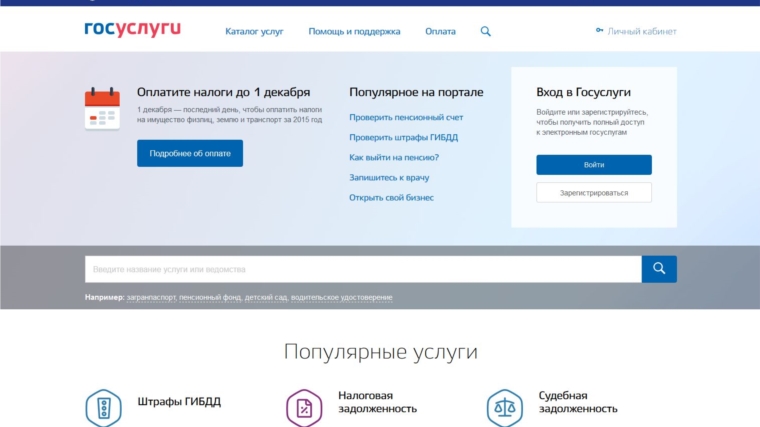Click Популярное на портале heading

pos(416,92)
